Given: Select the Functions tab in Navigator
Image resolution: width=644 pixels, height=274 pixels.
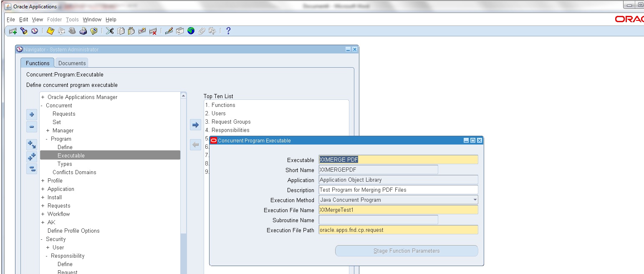Looking at the screenshot, I should [38, 63].
